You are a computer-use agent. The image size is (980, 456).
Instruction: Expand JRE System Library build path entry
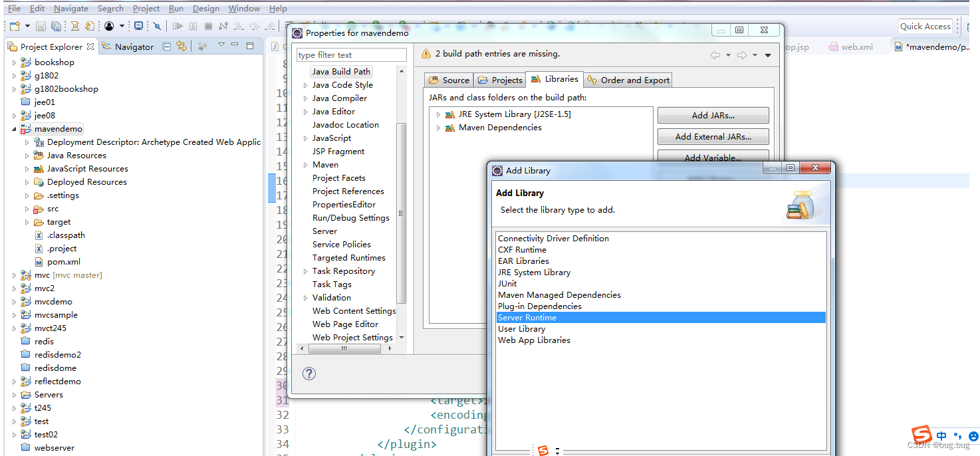coord(439,114)
